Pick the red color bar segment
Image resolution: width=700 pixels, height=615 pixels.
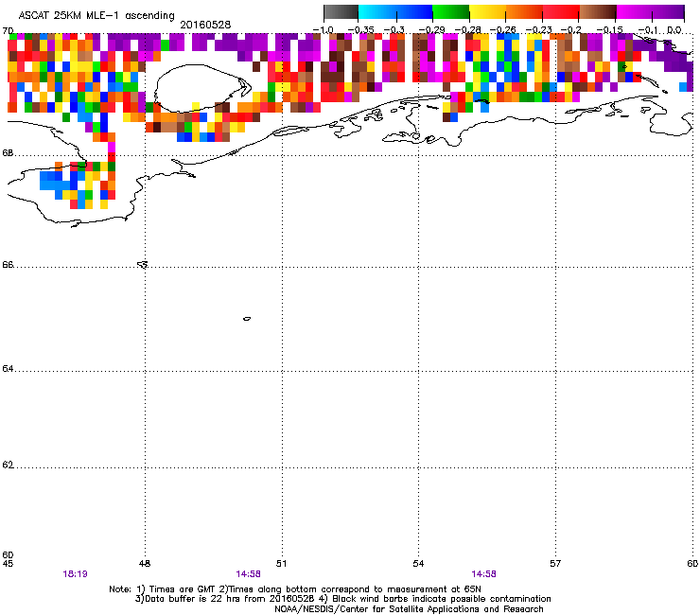pyautogui.click(x=561, y=11)
